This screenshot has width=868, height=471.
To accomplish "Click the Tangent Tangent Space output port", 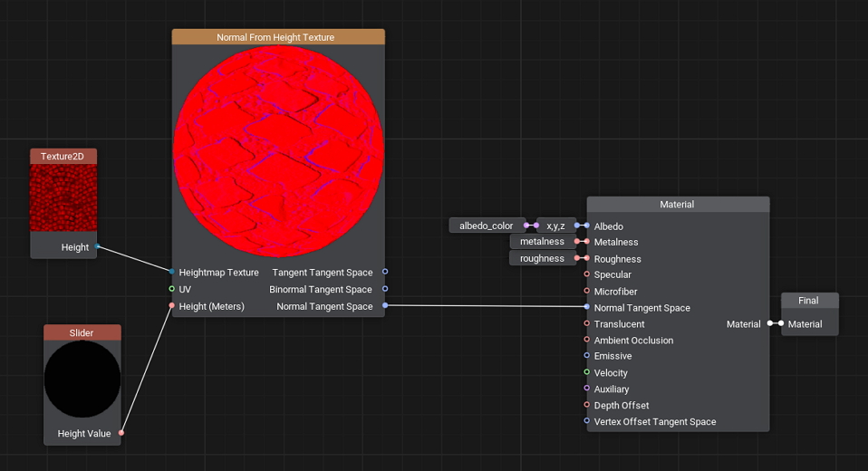I will [x=385, y=272].
